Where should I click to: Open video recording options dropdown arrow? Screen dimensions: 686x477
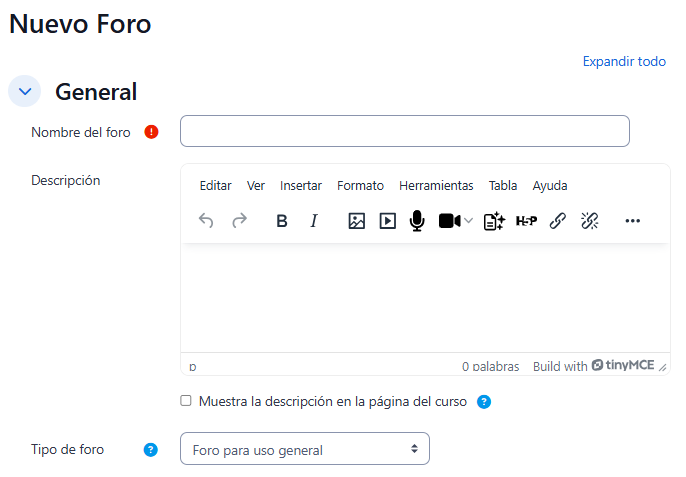point(468,221)
